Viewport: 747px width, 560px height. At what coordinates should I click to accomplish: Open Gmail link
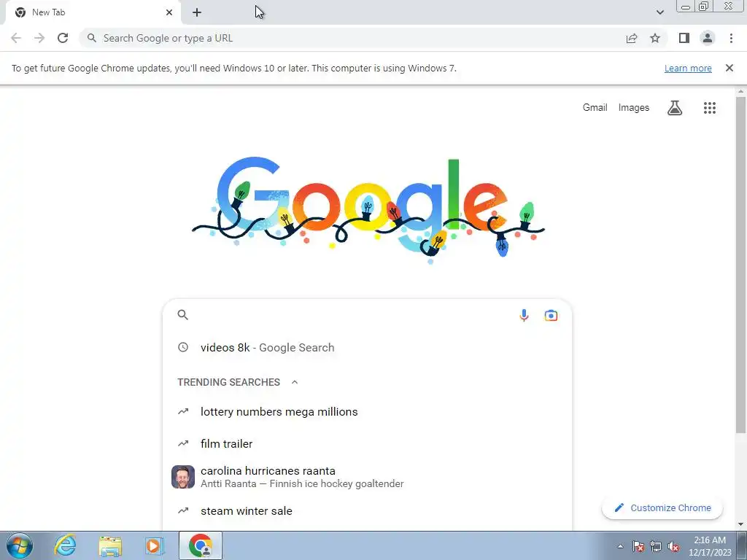[595, 108]
